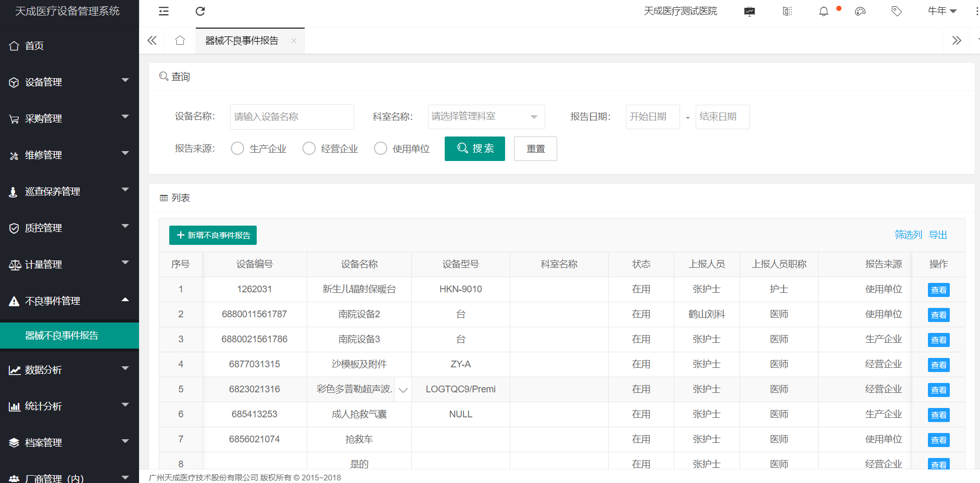Click the refresh page icon
980x483 pixels.
click(200, 11)
